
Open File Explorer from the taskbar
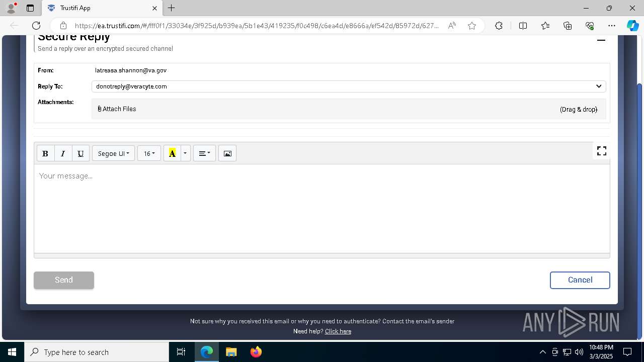pos(231,352)
